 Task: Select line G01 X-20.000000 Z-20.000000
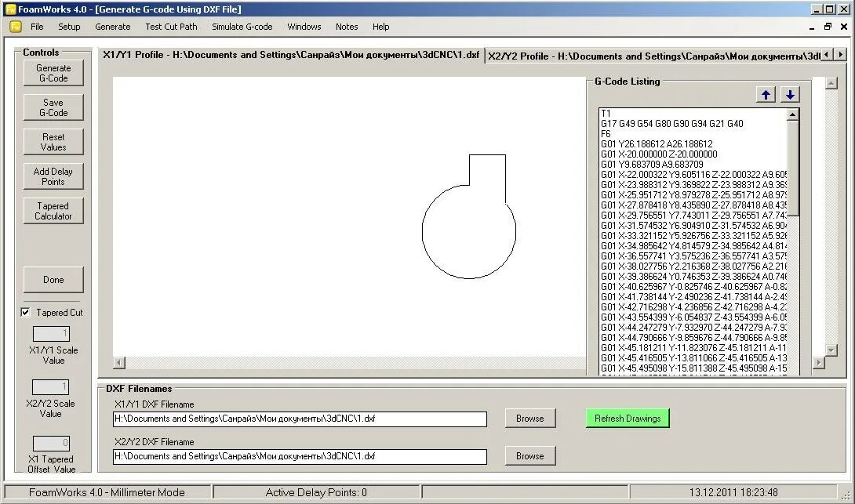pos(659,154)
